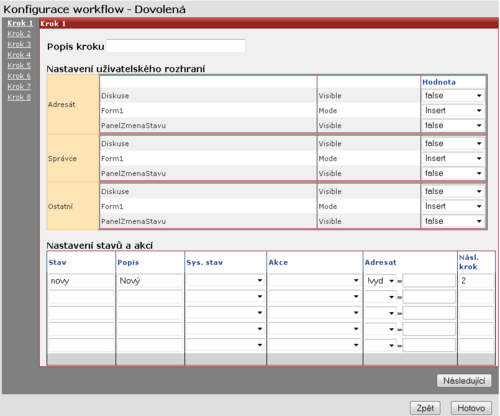Select Krok 4 in the sidebar
The image size is (500, 416).
pyautogui.click(x=19, y=55)
